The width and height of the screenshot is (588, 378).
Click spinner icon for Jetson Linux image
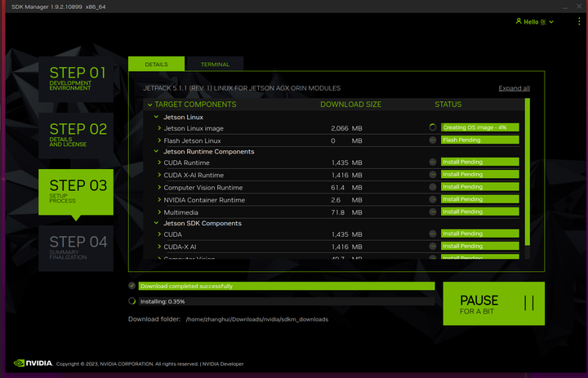tap(433, 127)
